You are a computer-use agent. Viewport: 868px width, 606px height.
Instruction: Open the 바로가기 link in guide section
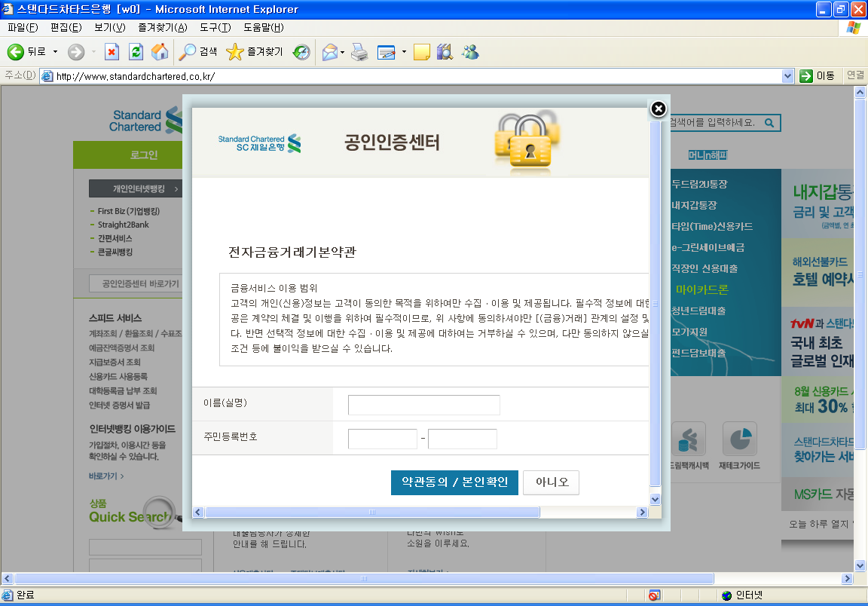pyautogui.click(x=106, y=476)
